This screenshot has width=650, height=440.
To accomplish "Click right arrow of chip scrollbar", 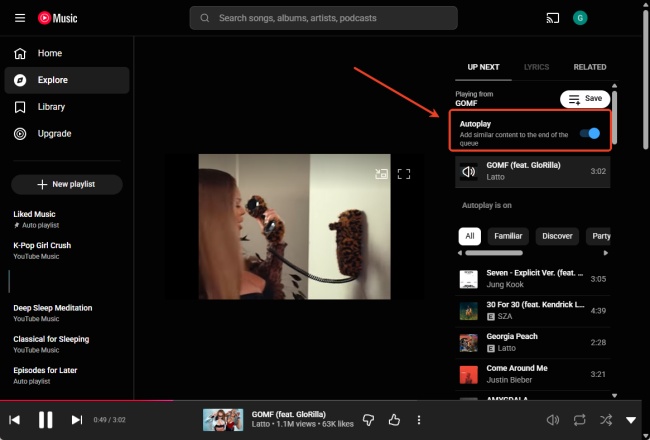I will click(x=606, y=253).
